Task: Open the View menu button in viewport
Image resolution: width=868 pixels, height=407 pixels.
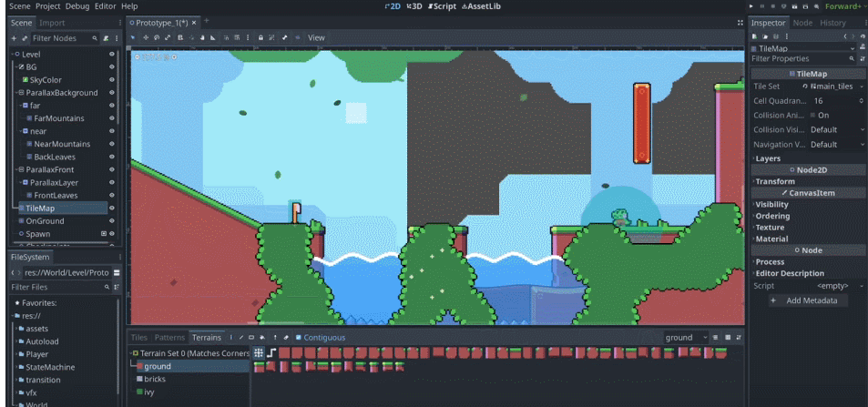Action: pyautogui.click(x=316, y=37)
